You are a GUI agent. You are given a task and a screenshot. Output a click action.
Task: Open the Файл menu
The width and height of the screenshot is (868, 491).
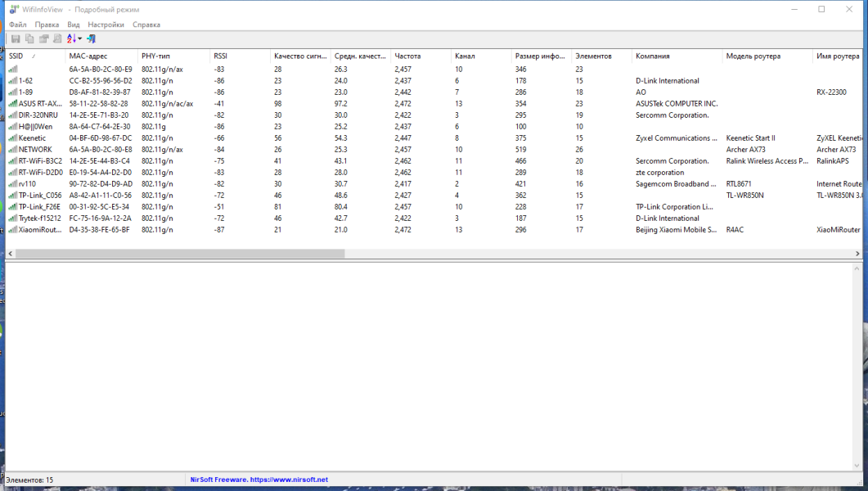(18, 25)
